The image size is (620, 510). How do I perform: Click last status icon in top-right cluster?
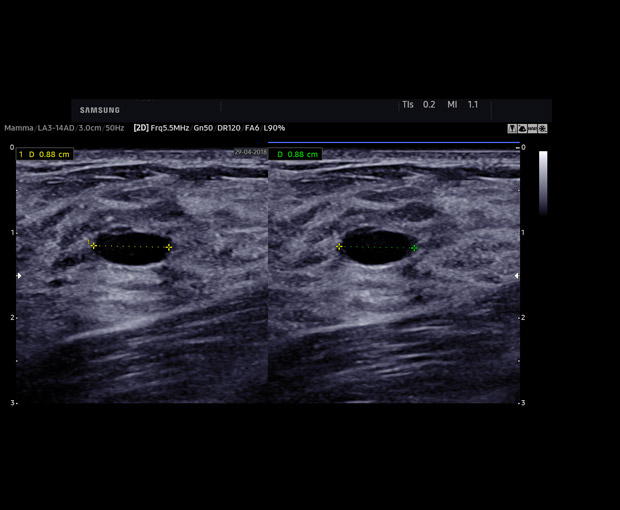543,129
